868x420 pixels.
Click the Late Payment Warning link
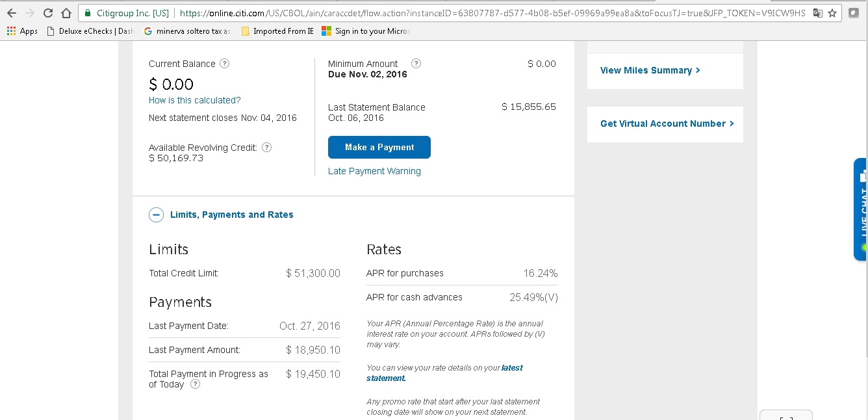pyautogui.click(x=374, y=171)
